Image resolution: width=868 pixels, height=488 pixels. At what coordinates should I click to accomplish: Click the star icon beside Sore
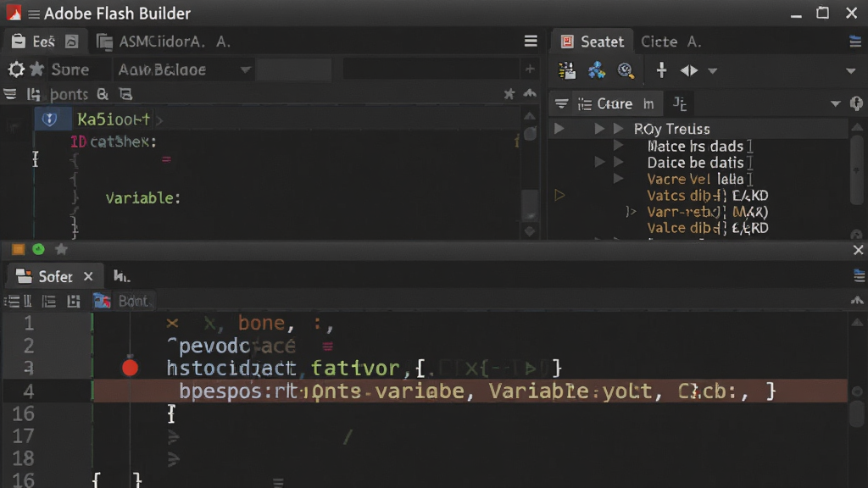click(37, 69)
